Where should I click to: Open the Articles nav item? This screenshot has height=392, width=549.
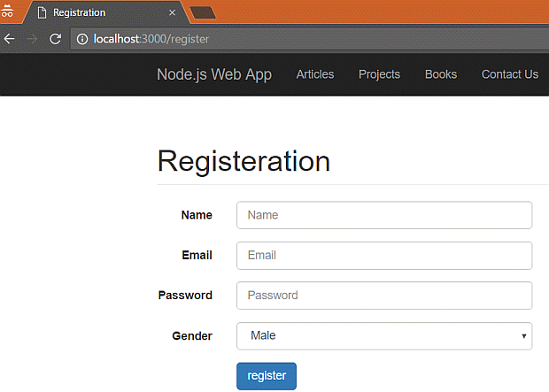coord(315,74)
